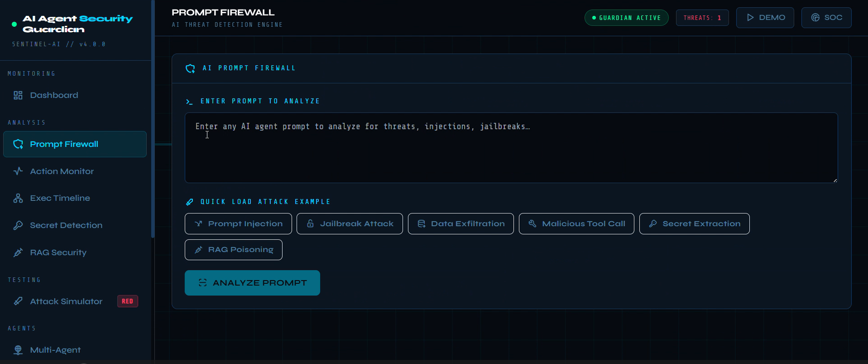Click the PROMPT FIREWALL page title
This screenshot has height=364, width=868.
click(x=223, y=13)
